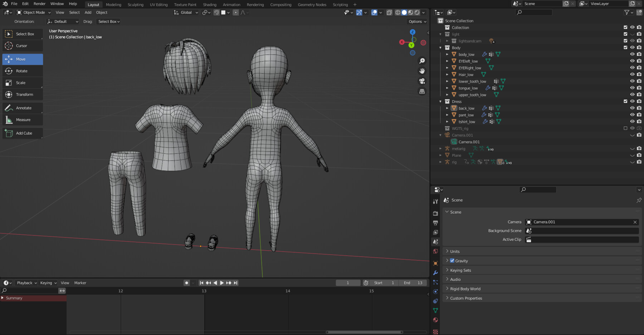This screenshot has width=644, height=335.
Task: Activate the Add Cube tool
Action: click(23, 133)
